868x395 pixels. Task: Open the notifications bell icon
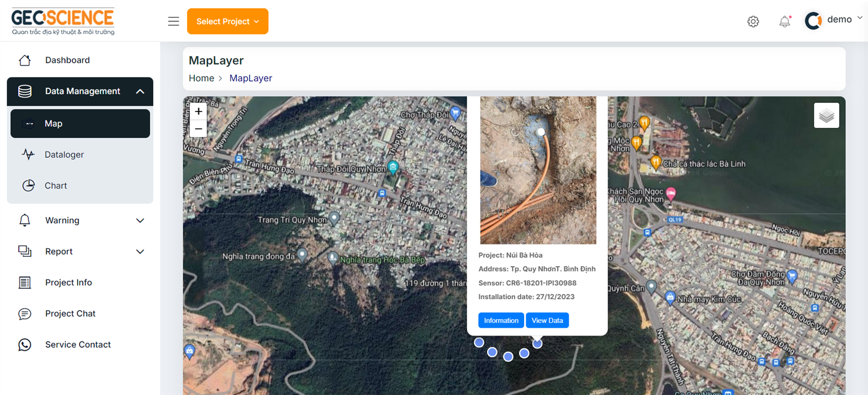pyautogui.click(x=784, y=22)
